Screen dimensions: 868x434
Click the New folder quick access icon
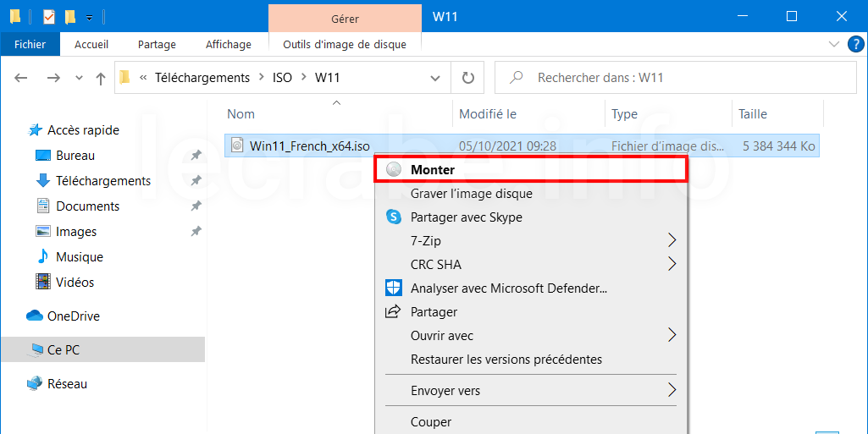69,17
